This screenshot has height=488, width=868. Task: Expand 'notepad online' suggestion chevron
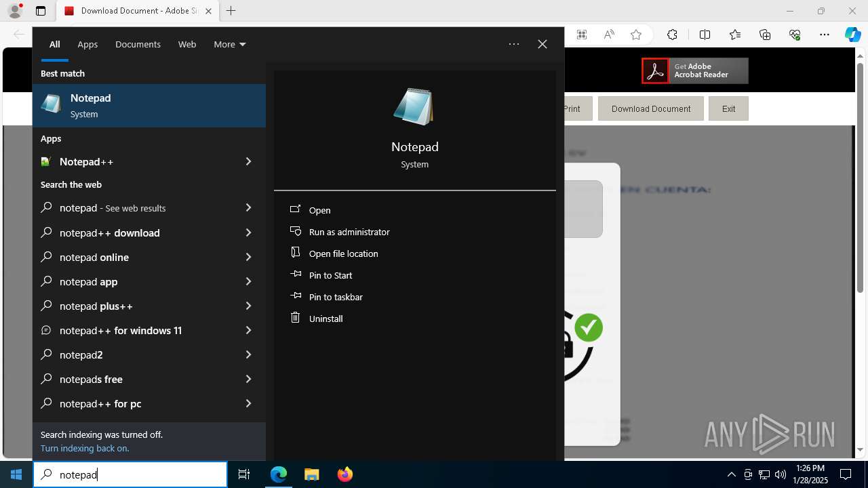pyautogui.click(x=248, y=257)
